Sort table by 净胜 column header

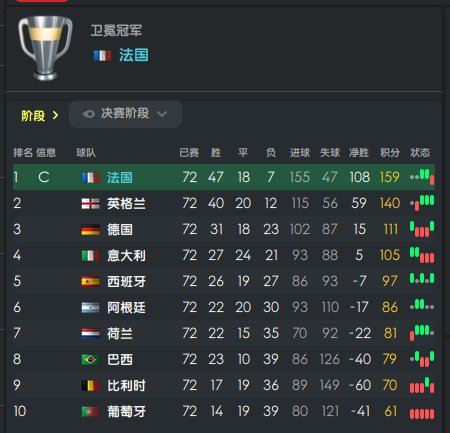pyautogui.click(x=359, y=153)
